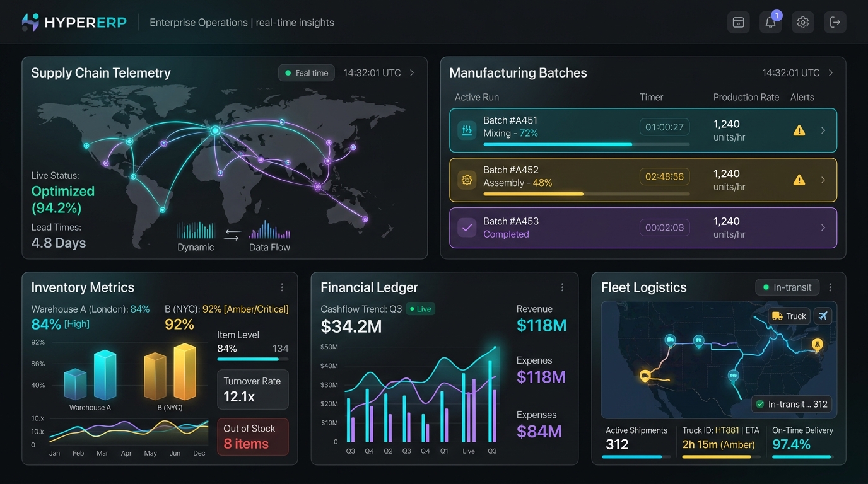Click the Production Rate column header
The width and height of the screenshot is (868, 484).
(x=746, y=97)
